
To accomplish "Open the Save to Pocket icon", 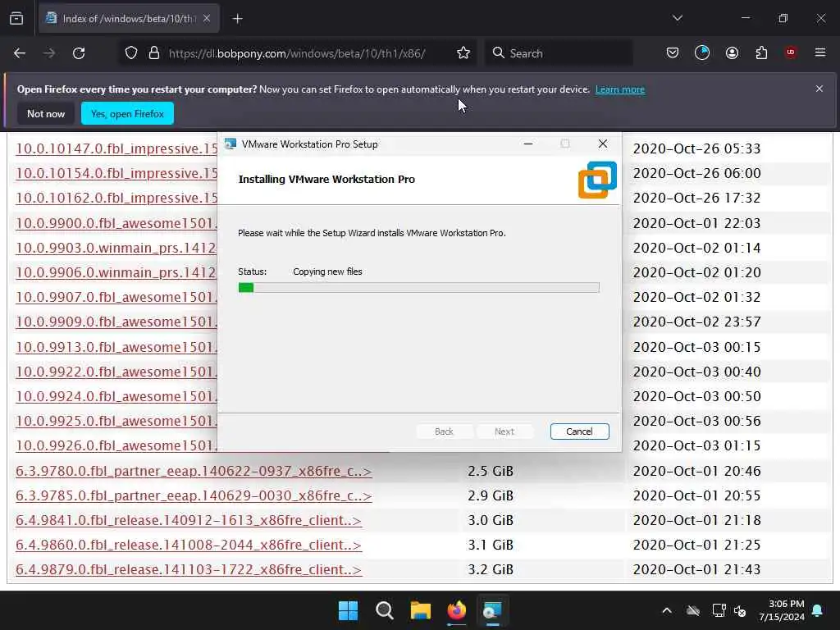I will point(673,52).
